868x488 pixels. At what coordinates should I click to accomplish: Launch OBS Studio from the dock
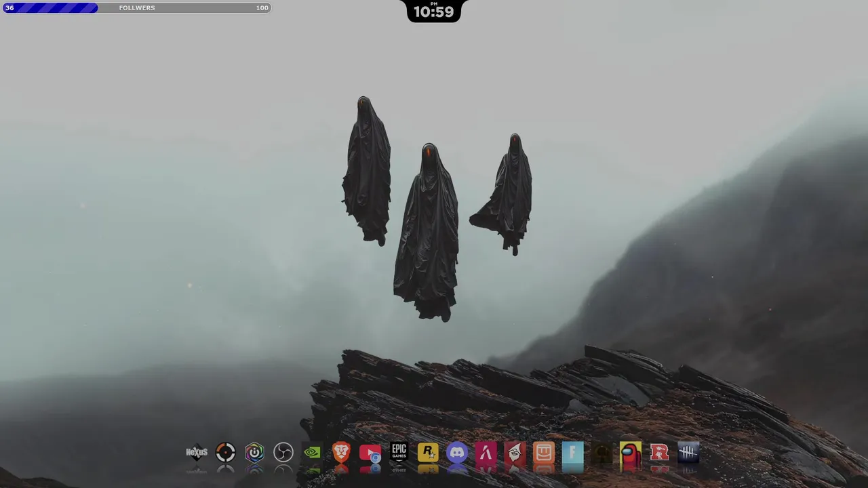coord(283,452)
